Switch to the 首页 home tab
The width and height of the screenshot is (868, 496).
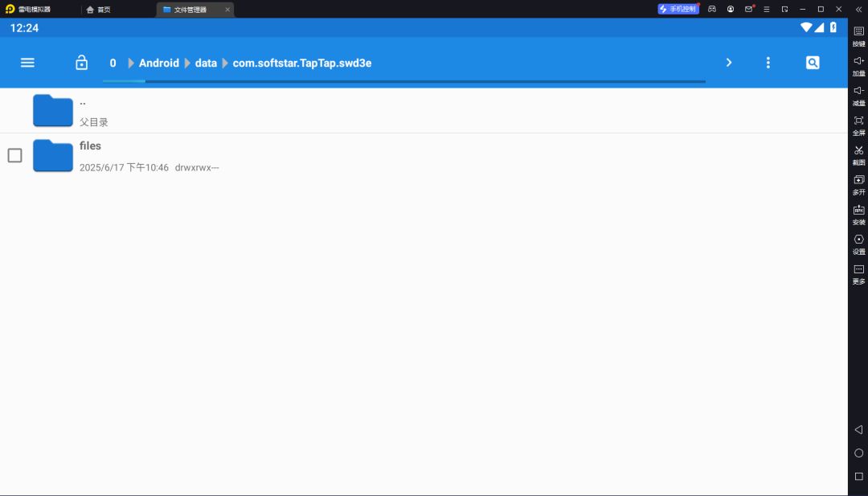click(x=99, y=10)
